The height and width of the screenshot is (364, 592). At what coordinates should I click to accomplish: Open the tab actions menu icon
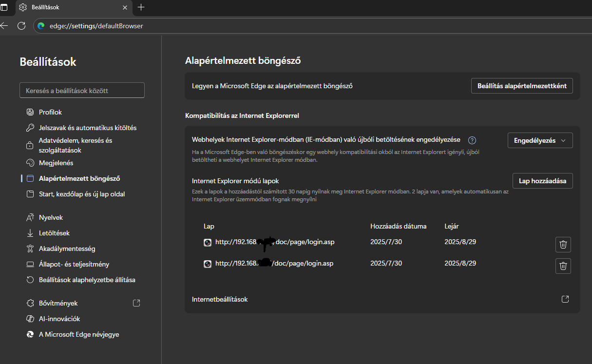[x=4, y=7]
